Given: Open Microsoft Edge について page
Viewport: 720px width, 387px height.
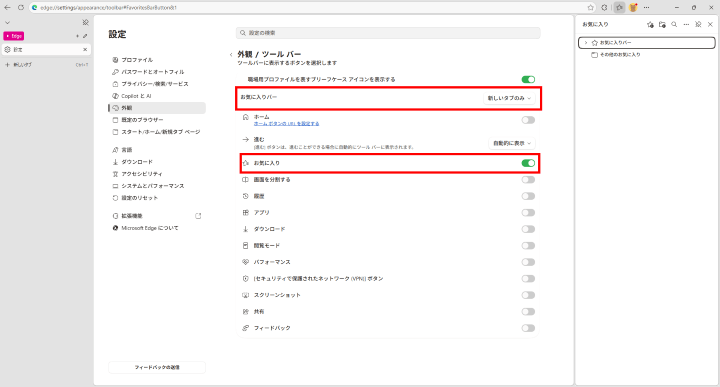Looking at the screenshot, I should pos(157,228).
